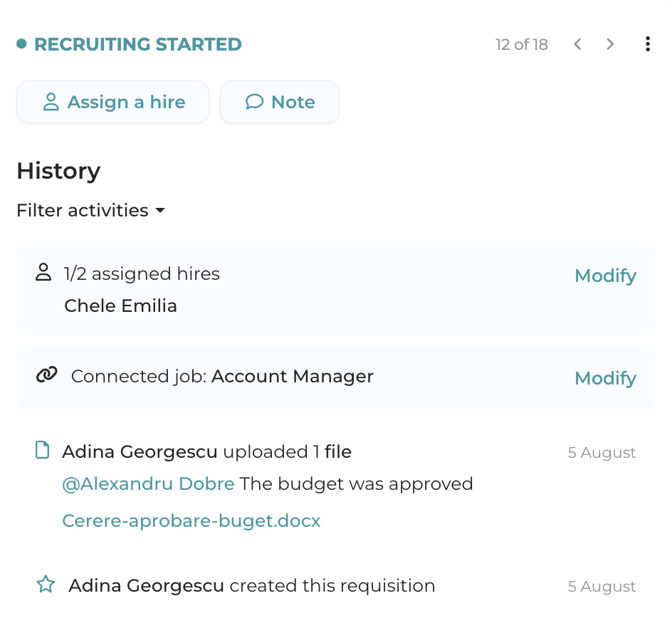Image resolution: width=672 pixels, height=628 pixels.
Task: Select the Chele Emilia assigned hire name
Action: pyautogui.click(x=120, y=306)
